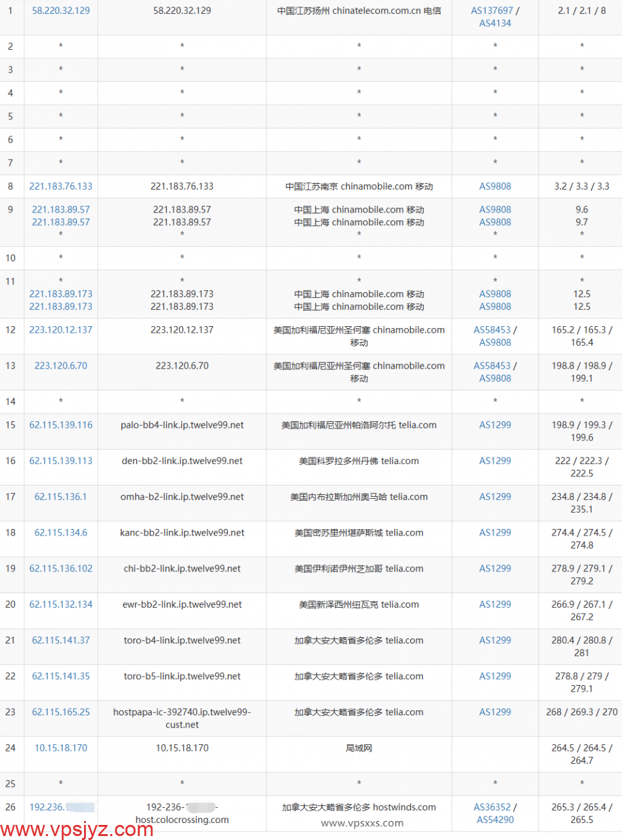Select hostname hostpapa-ic-392740.ip.twelve99-cust.net
This screenshot has height=840, width=622.
(x=182, y=719)
